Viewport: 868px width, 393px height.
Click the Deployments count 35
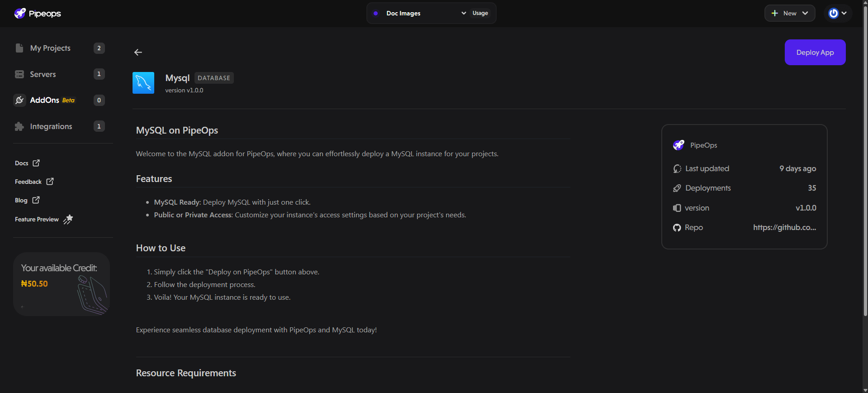pos(812,188)
